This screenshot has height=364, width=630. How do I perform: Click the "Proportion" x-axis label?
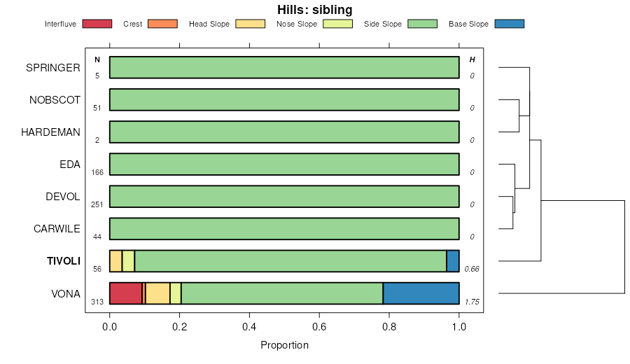pyautogui.click(x=284, y=345)
